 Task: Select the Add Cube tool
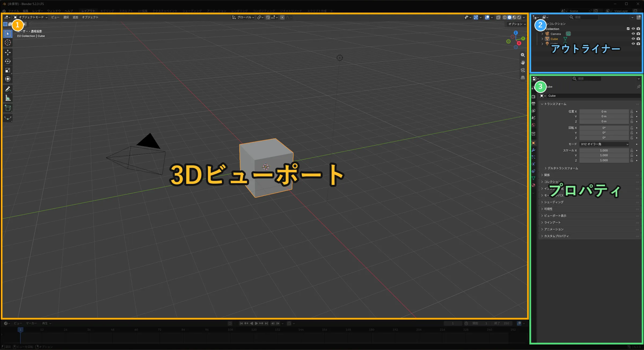(8, 108)
